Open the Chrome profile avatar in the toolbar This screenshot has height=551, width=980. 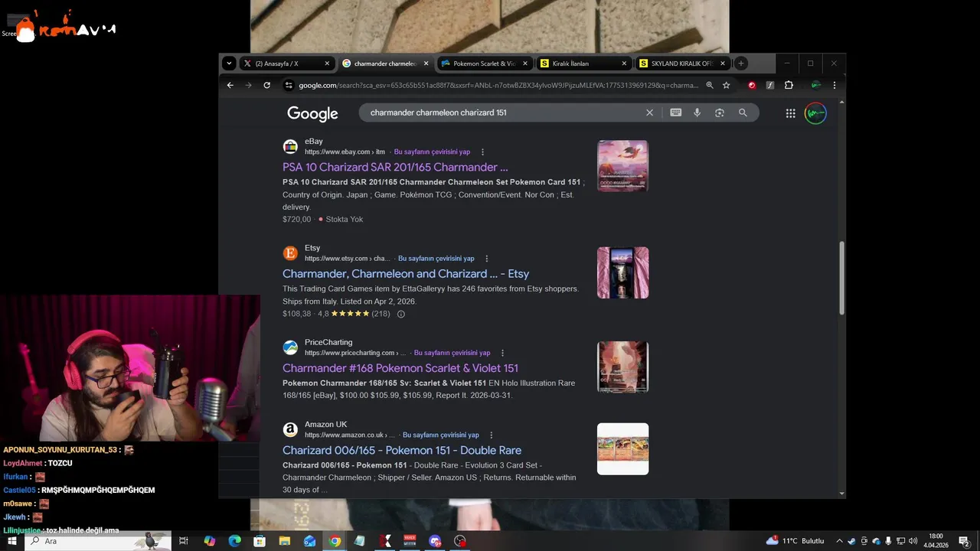(816, 85)
